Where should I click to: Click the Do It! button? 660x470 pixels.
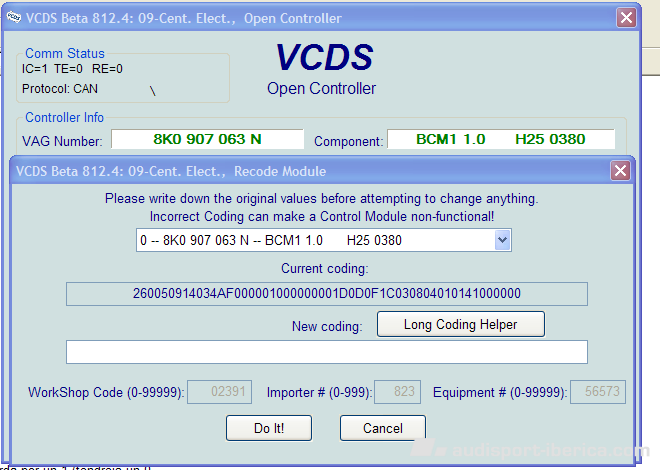(269, 428)
